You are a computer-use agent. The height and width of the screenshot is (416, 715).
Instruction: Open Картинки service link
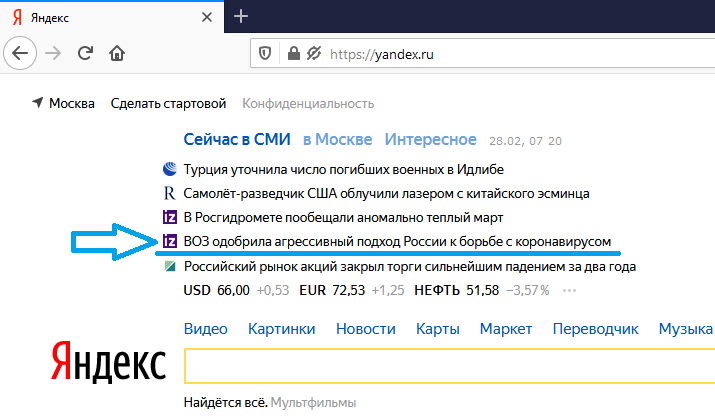point(281,328)
